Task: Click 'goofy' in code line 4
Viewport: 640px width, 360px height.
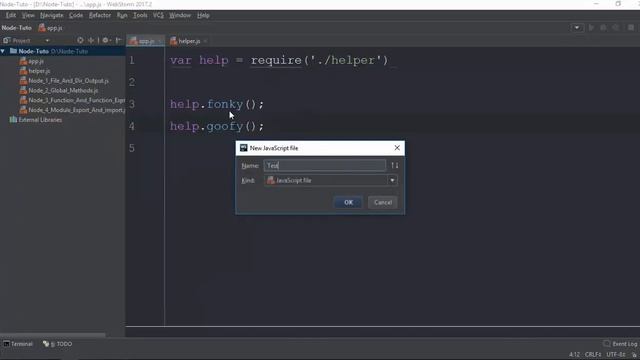Action: [224, 126]
